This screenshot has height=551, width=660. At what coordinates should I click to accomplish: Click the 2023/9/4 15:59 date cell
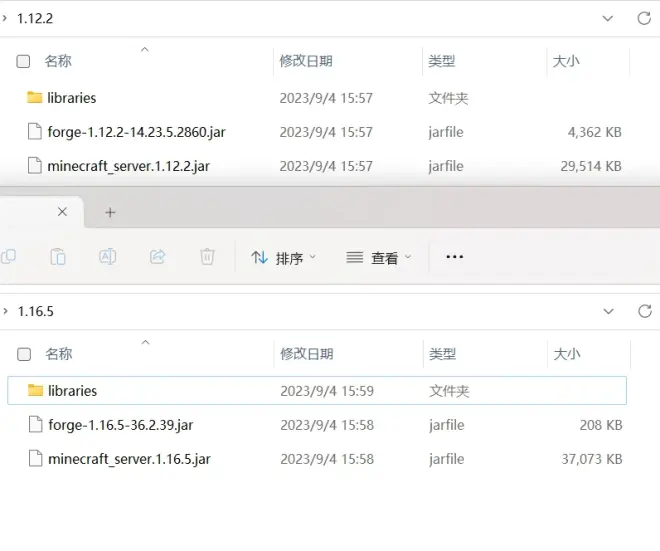(x=327, y=391)
